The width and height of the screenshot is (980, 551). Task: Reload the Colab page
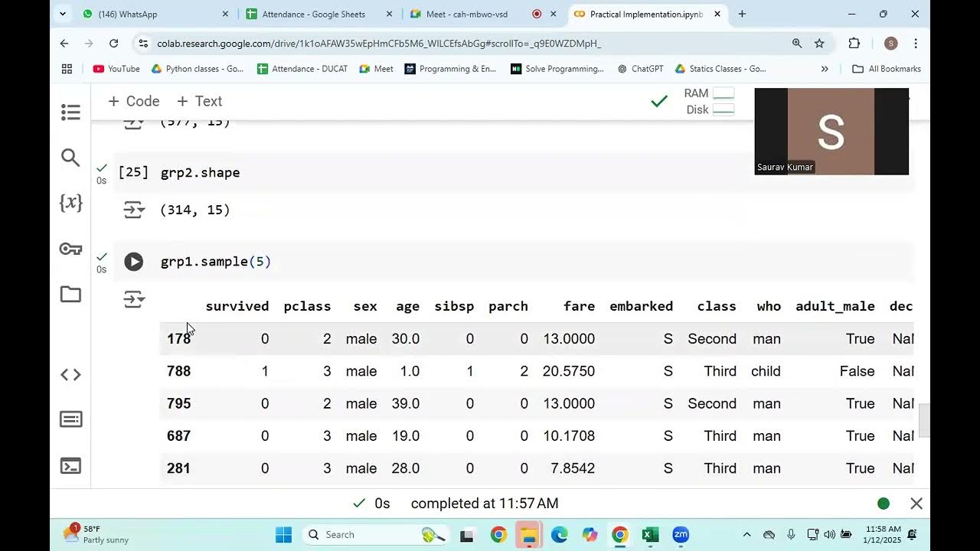click(x=113, y=44)
